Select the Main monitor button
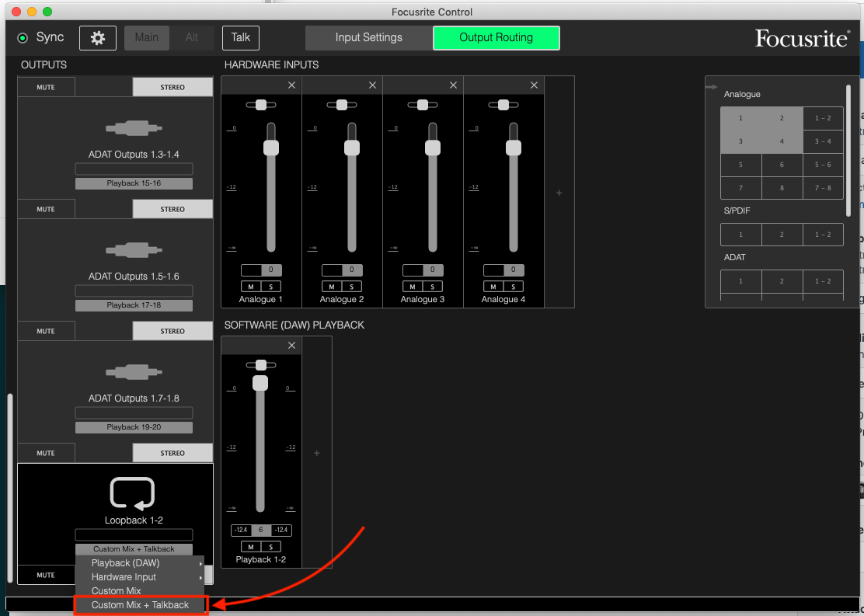The height and width of the screenshot is (616, 864). point(147,37)
